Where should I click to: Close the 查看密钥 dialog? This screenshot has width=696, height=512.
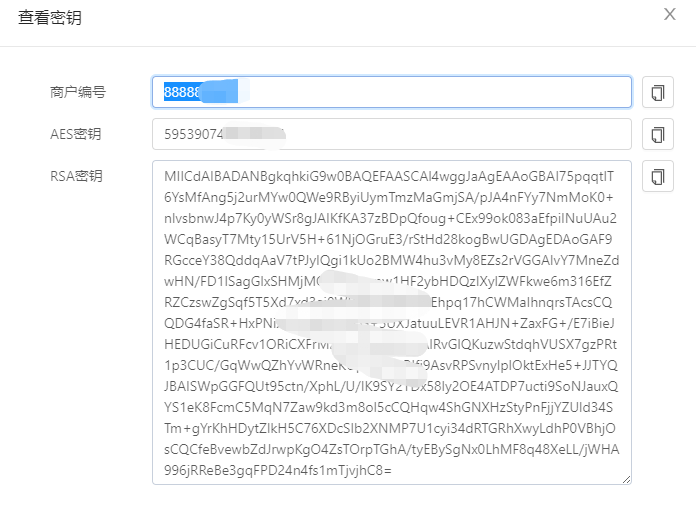coord(669,14)
